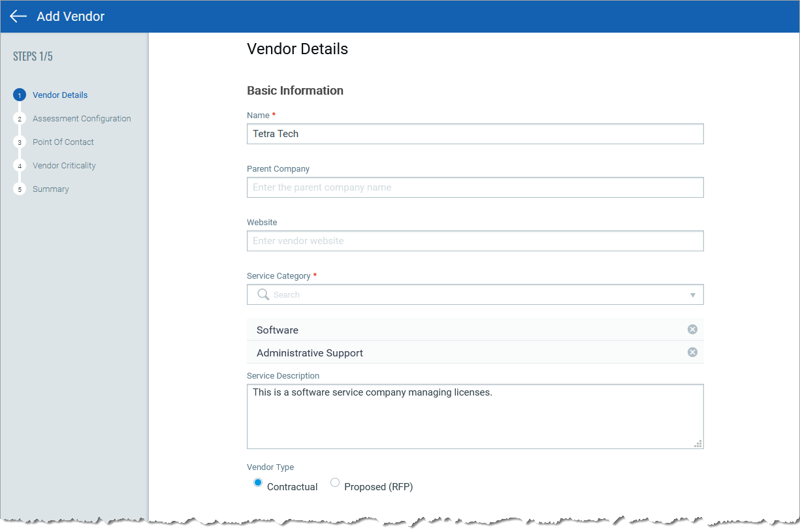The height and width of the screenshot is (532, 800).
Task: Click the Parent Company input field
Action: [475, 187]
